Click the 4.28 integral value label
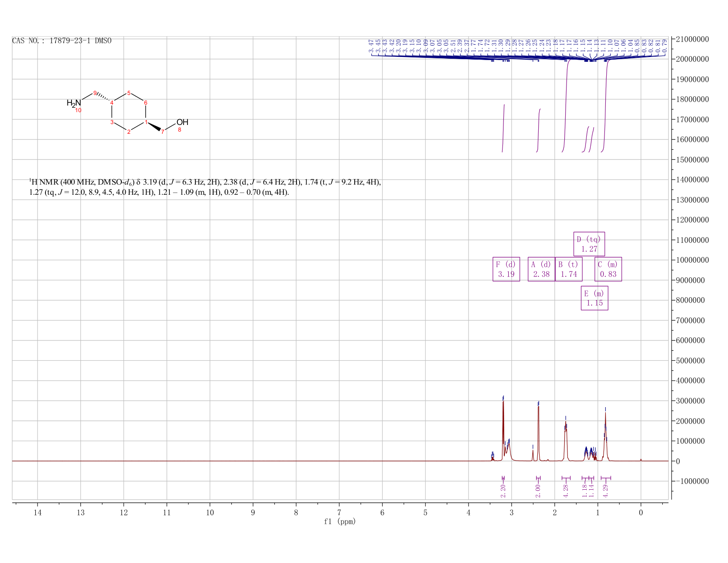Screen dimensions: 728x563 pyautogui.click(x=566, y=491)
